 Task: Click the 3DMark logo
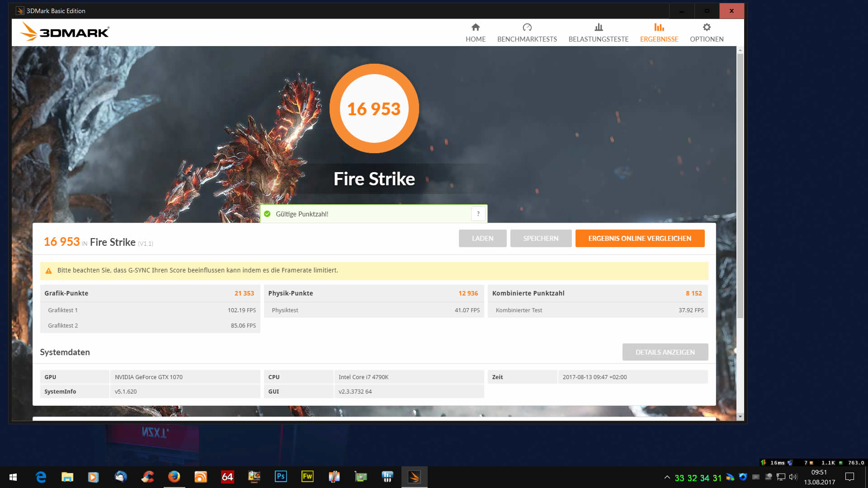tap(65, 32)
